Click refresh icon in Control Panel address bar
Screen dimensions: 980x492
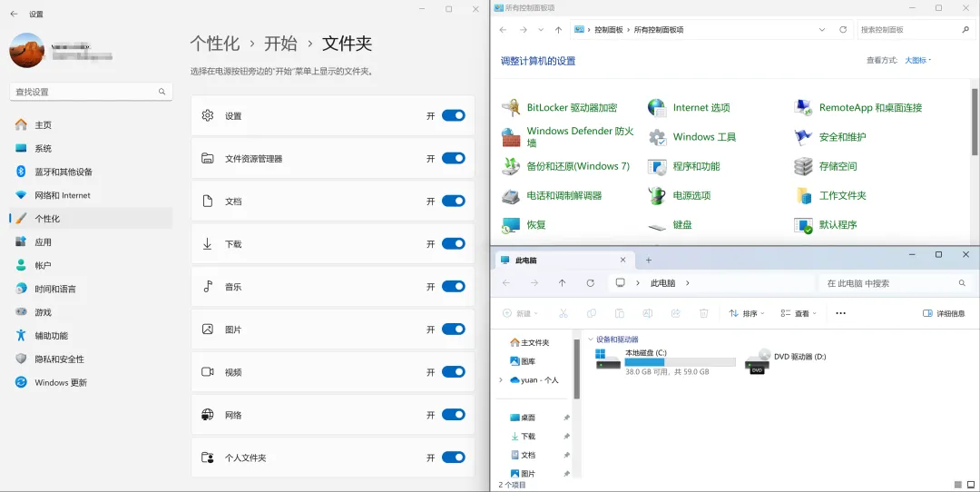pyautogui.click(x=842, y=29)
